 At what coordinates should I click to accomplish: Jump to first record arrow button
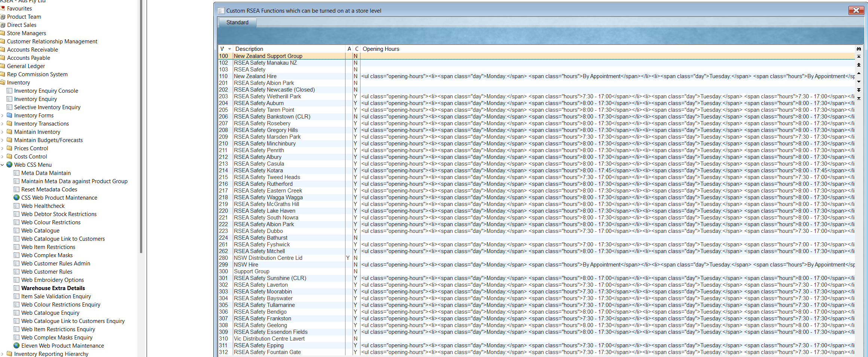[x=859, y=56]
